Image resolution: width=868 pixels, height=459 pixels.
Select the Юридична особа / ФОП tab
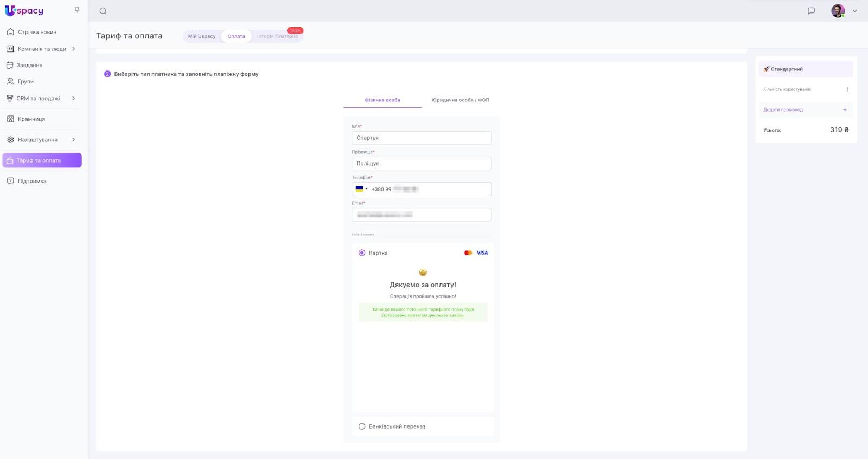point(461,100)
